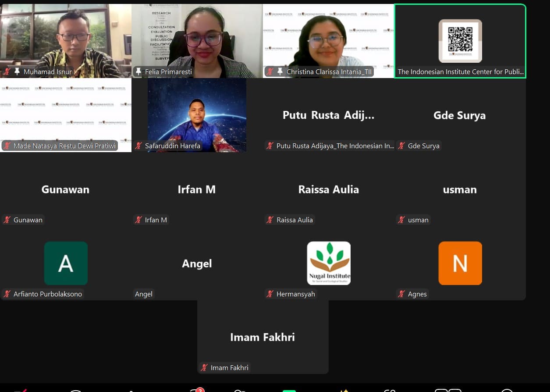550x392 pixels.
Task: Select the large Putu Rusta Adij... name text
Action: 329,115
